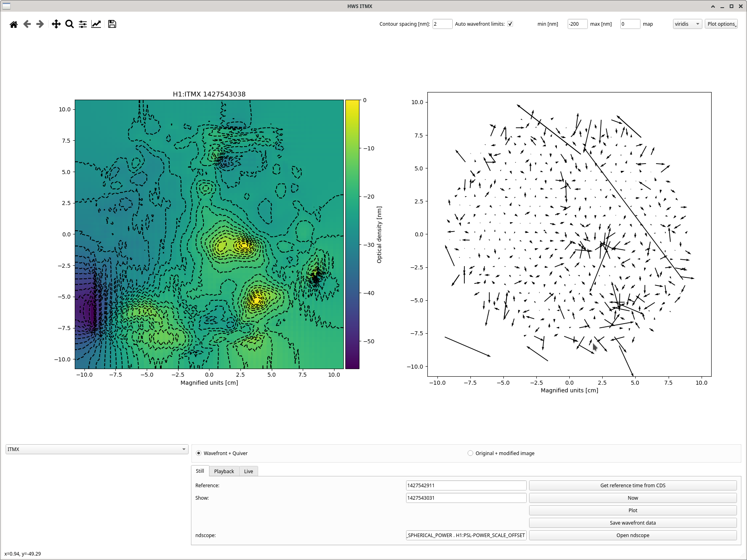Click the Plot button
747x560 pixels.
click(633, 511)
